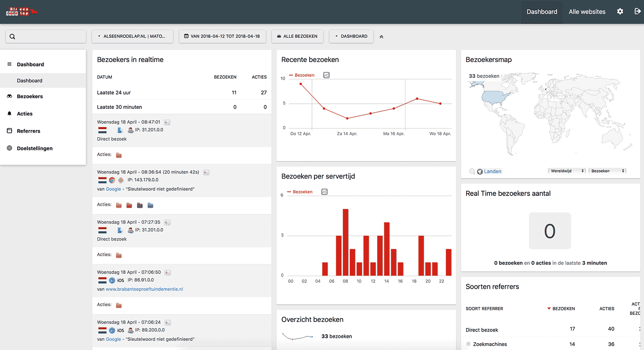644x350 pixels.
Task: Click the 33 bezoeken text in Overzicht bezoeken
Action: (336, 336)
